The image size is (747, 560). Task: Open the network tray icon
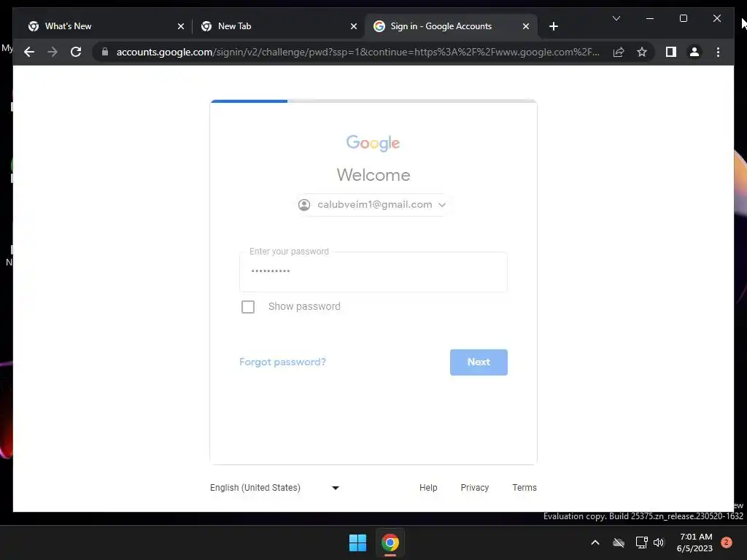pos(641,542)
